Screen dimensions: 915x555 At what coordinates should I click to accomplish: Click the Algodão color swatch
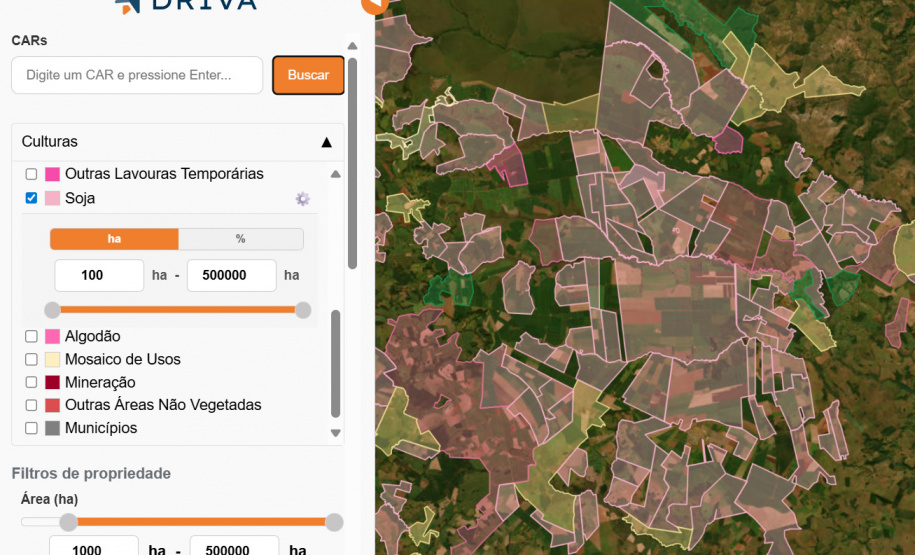[x=53, y=336]
